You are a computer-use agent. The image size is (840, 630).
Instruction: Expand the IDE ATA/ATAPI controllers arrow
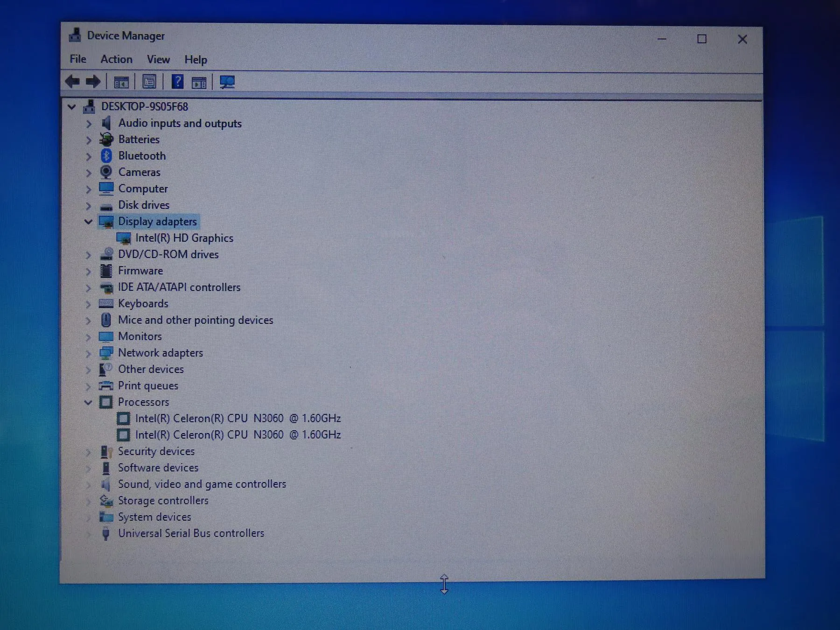pyautogui.click(x=88, y=288)
